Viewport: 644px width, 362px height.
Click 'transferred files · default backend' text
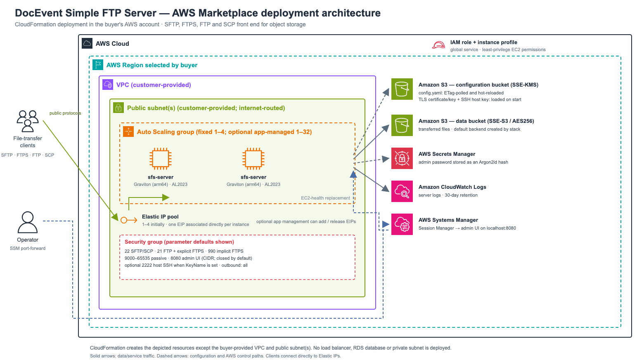469,129
